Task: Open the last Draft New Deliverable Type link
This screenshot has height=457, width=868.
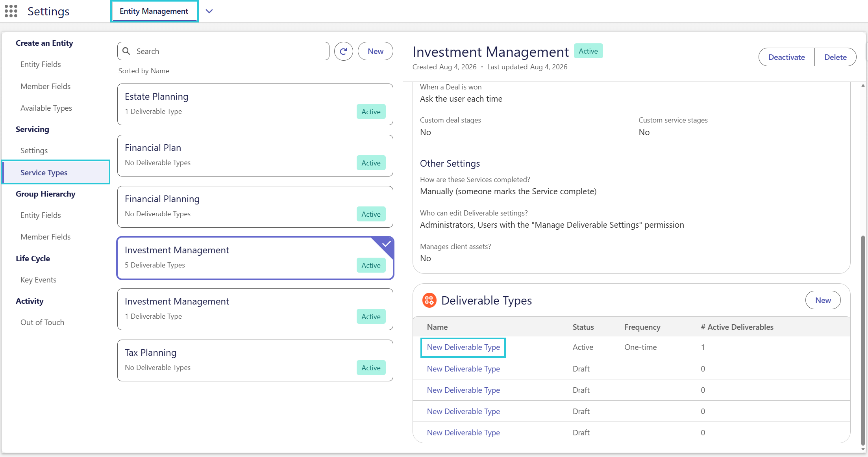Action: tap(463, 433)
